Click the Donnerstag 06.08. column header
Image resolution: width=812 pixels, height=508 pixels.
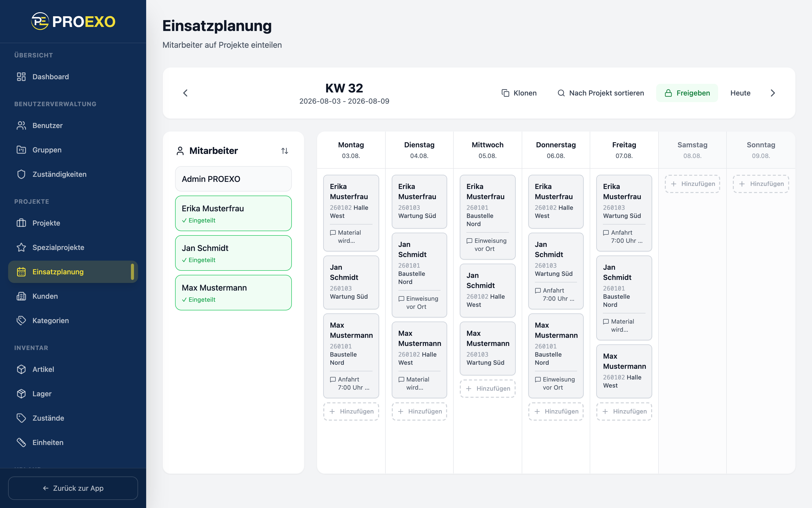tap(556, 150)
